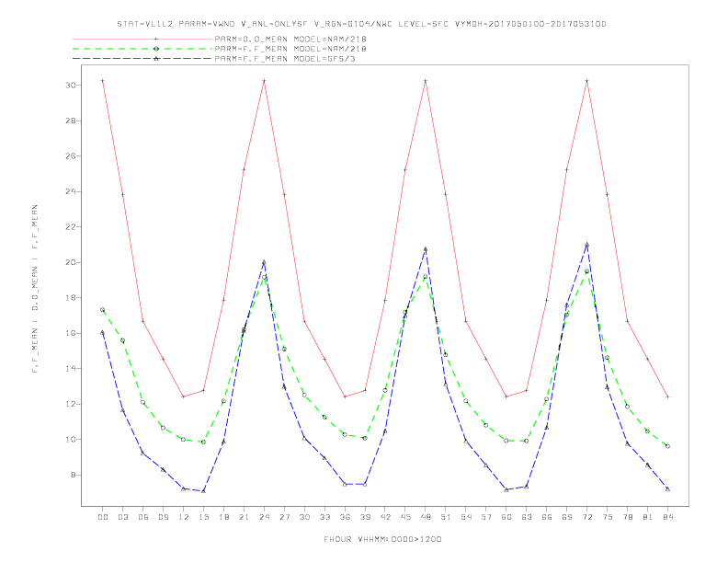Click y-axis tick label 8
Viewport: 728px width, 563px height.
[x=73, y=475]
